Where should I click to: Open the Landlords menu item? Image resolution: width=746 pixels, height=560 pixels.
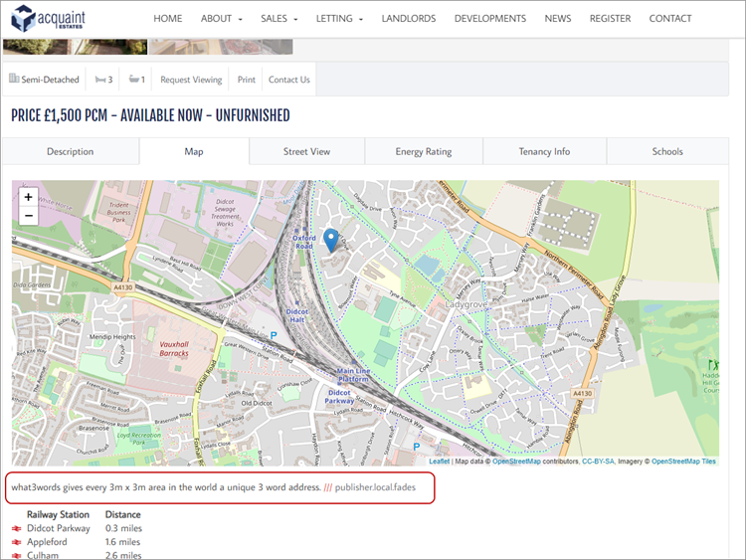pos(408,19)
